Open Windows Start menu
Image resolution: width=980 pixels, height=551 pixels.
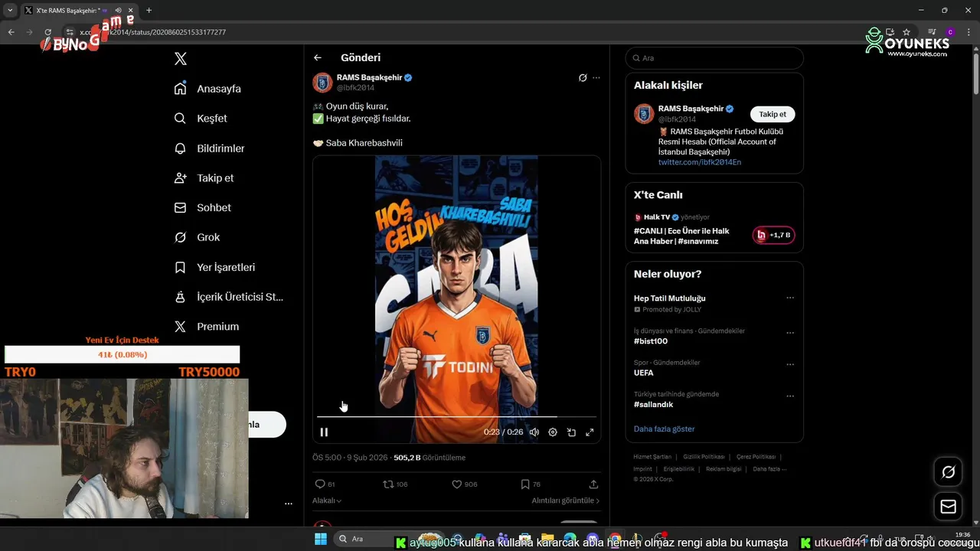click(x=321, y=539)
